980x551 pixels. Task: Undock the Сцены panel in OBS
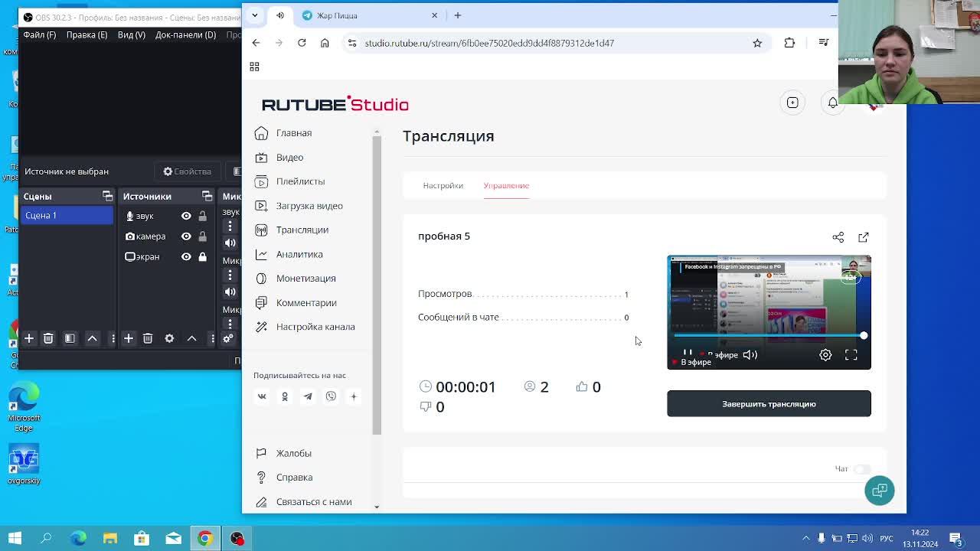pyautogui.click(x=107, y=197)
